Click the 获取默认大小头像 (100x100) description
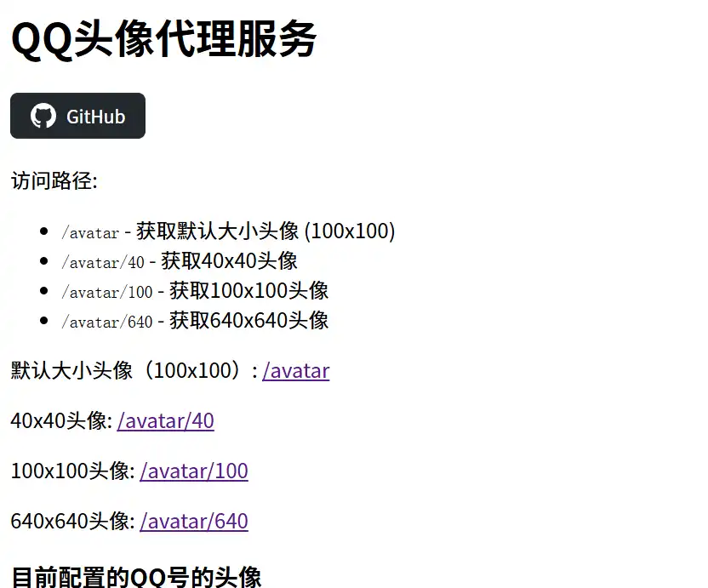This screenshot has height=588, width=708. coord(265,231)
